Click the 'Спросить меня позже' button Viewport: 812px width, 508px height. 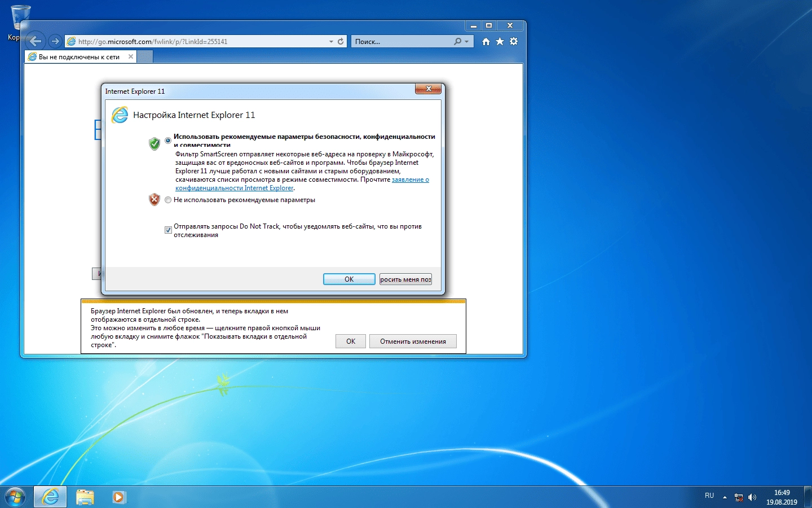pos(405,279)
